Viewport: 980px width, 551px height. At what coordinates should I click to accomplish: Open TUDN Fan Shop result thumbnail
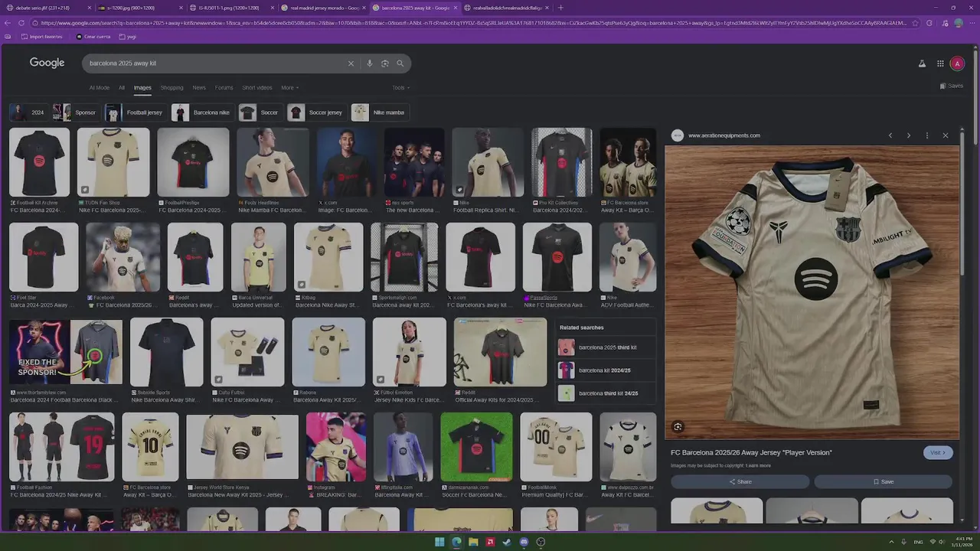point(113,162)
